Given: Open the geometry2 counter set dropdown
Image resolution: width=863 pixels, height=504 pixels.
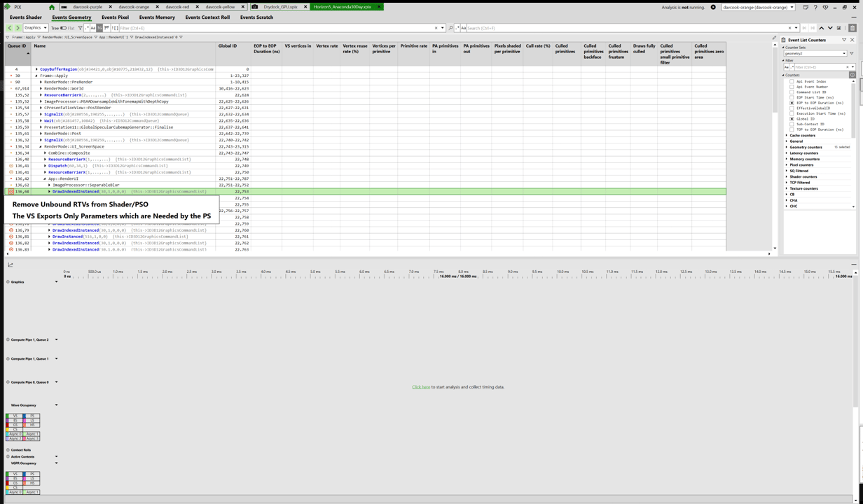Looking at the screenshot, I should (815, 53).
